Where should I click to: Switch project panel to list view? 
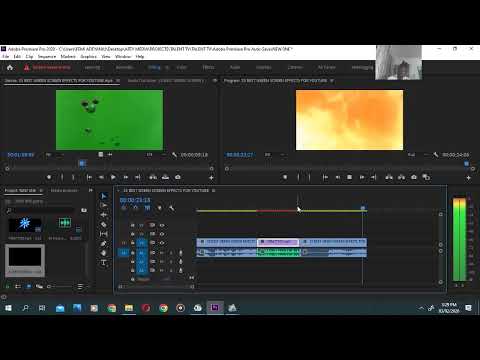pyautogui.click(x=18, y=286)
